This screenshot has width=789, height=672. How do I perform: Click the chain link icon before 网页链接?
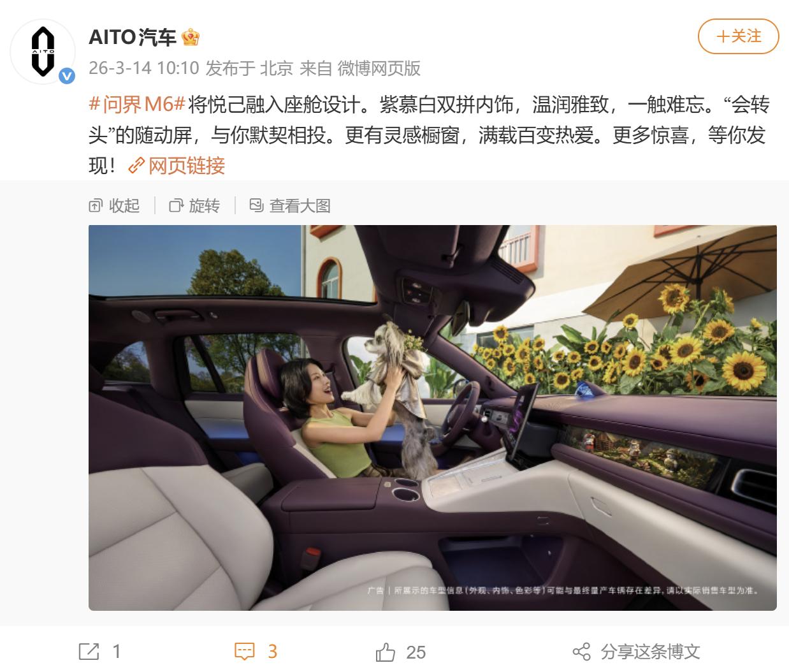[137, 166]
